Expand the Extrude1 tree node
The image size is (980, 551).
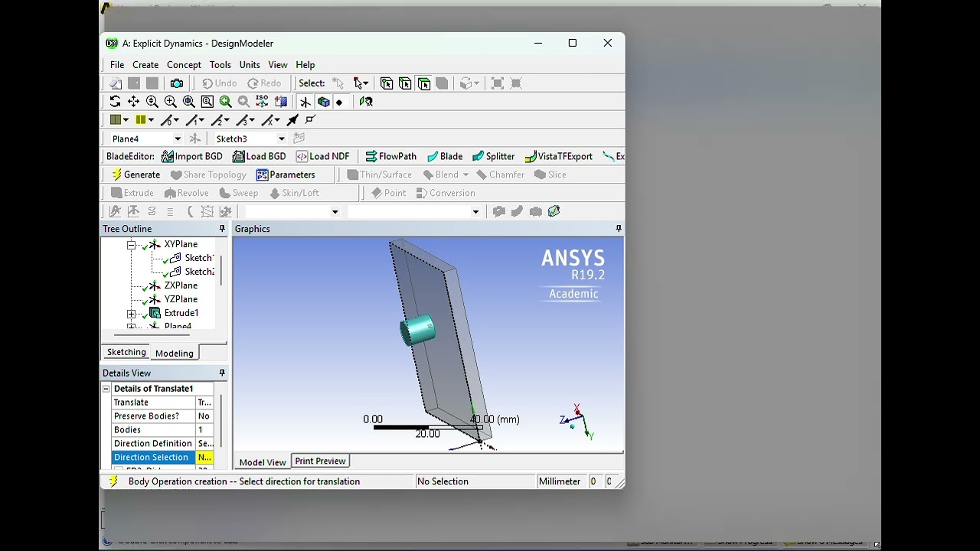coord(131,314)
